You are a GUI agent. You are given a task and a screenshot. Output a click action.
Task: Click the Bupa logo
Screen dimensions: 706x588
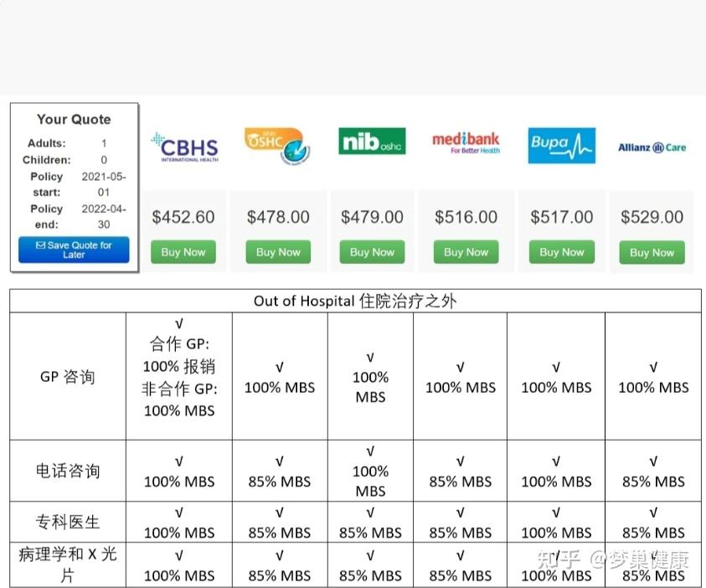tap(561, 146)
